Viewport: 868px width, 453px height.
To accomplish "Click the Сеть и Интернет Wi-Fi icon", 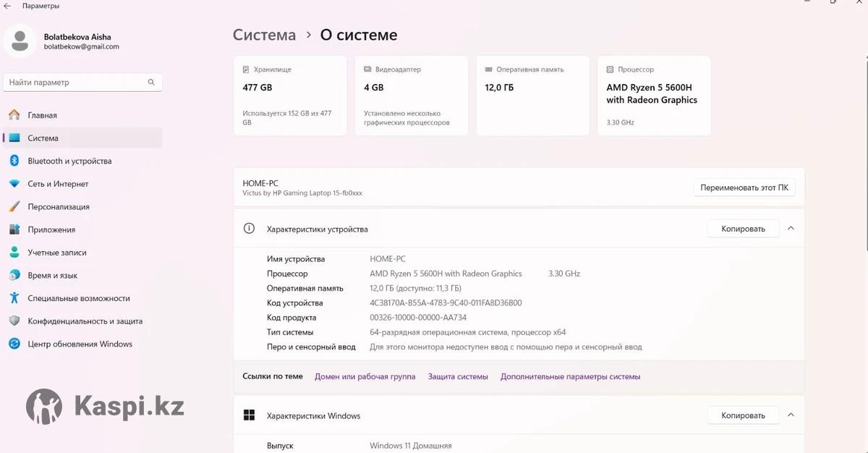I will click(x=14, y=184).
